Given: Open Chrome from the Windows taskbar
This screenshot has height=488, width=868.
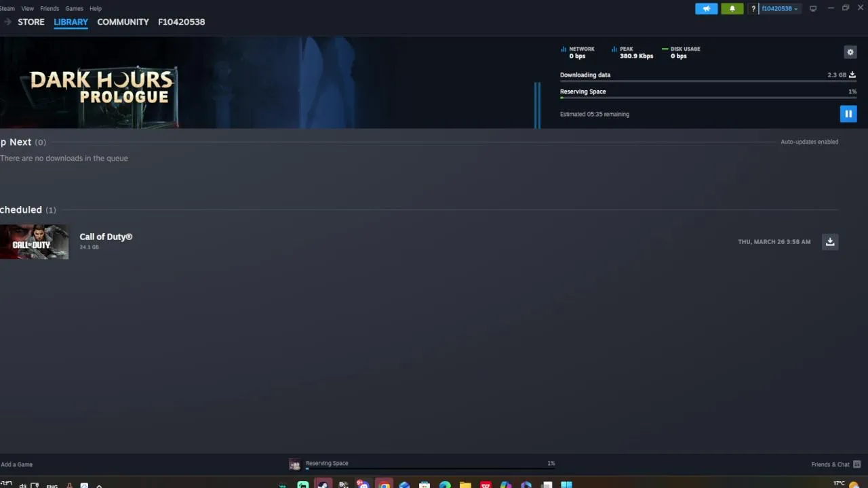Looking at the screenshot, I should point(384,484).
